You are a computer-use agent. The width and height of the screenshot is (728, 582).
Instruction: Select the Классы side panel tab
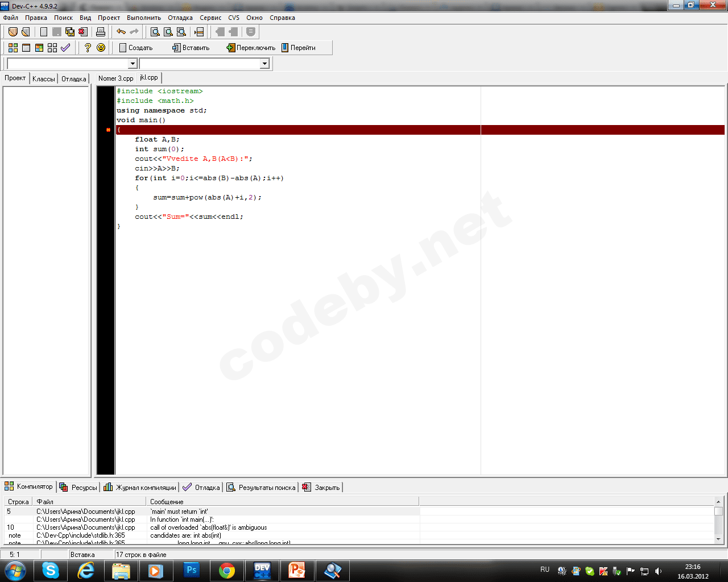[44, 78]
